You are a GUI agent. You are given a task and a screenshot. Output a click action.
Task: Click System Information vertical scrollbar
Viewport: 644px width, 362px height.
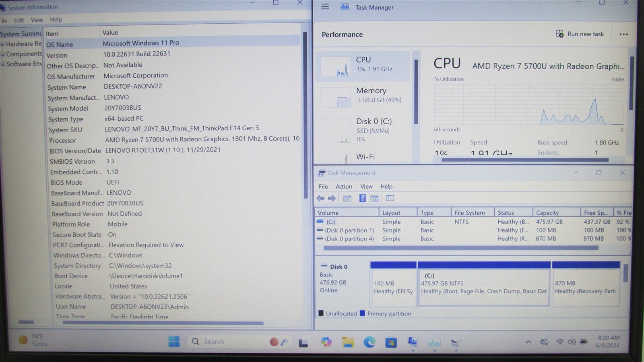305,115
